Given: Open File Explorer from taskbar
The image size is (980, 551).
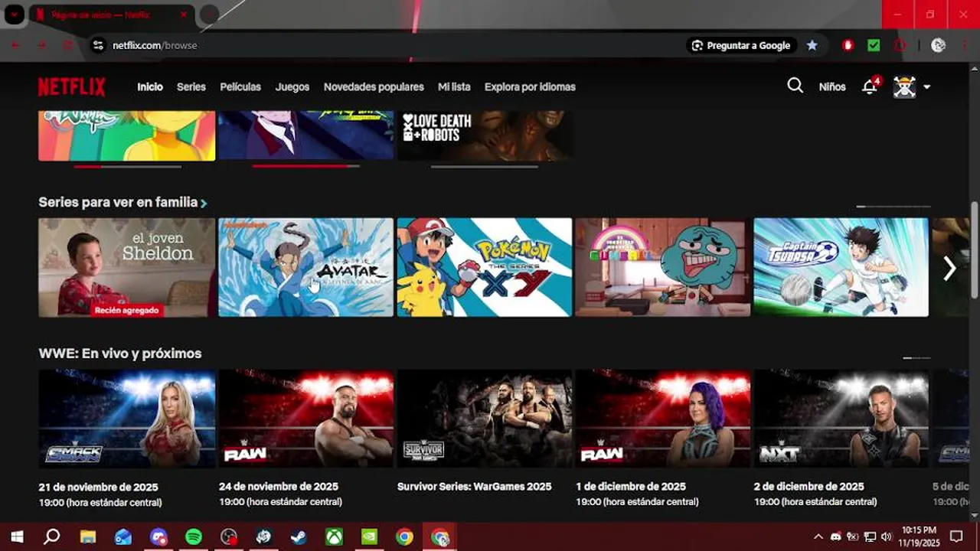Looking at the screenshot, I should pos(87,536).
